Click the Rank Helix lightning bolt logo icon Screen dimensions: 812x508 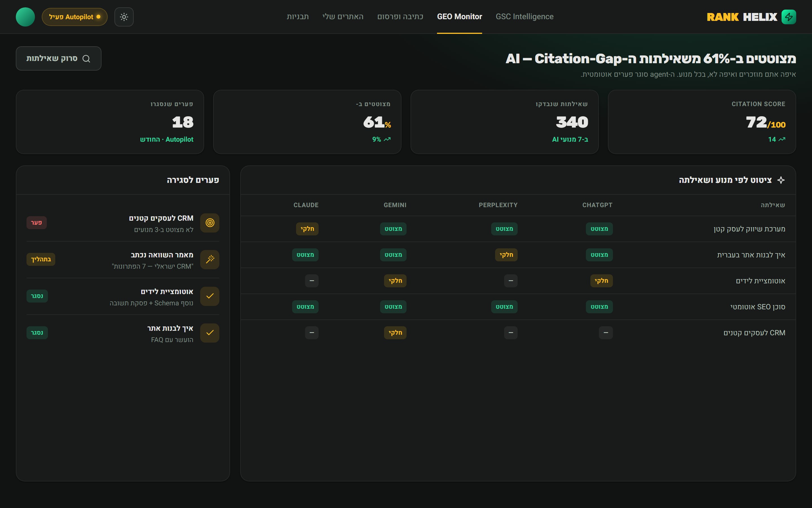789,17
